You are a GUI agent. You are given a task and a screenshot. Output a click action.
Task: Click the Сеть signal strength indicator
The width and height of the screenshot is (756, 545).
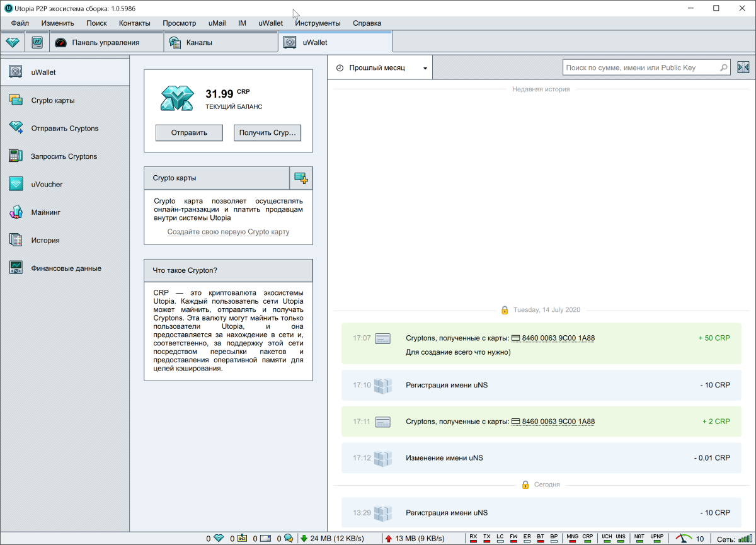[744, 539]
